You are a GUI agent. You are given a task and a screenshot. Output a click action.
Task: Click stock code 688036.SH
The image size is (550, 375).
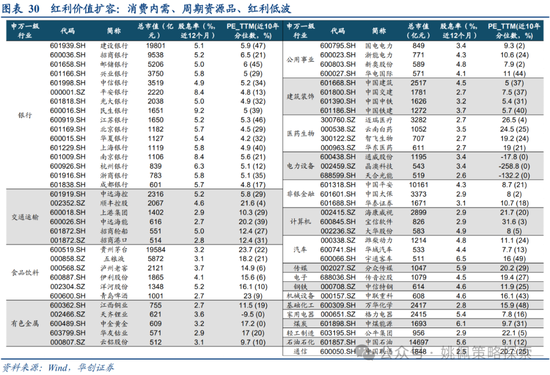pos(338,277)
